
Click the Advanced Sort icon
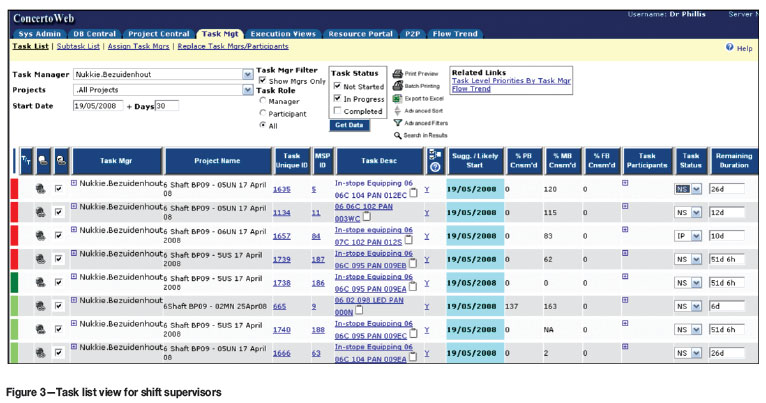coord(397,110)
